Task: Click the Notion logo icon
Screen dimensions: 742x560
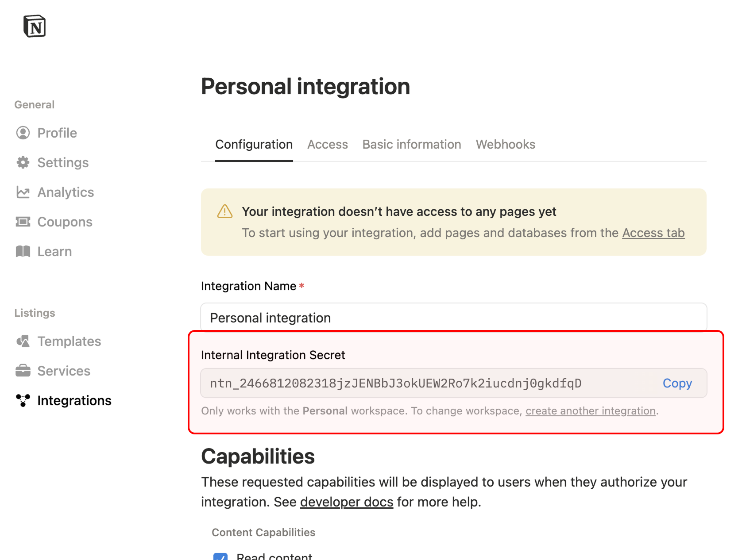Action: pyautogui.click(x=35, y=26)
